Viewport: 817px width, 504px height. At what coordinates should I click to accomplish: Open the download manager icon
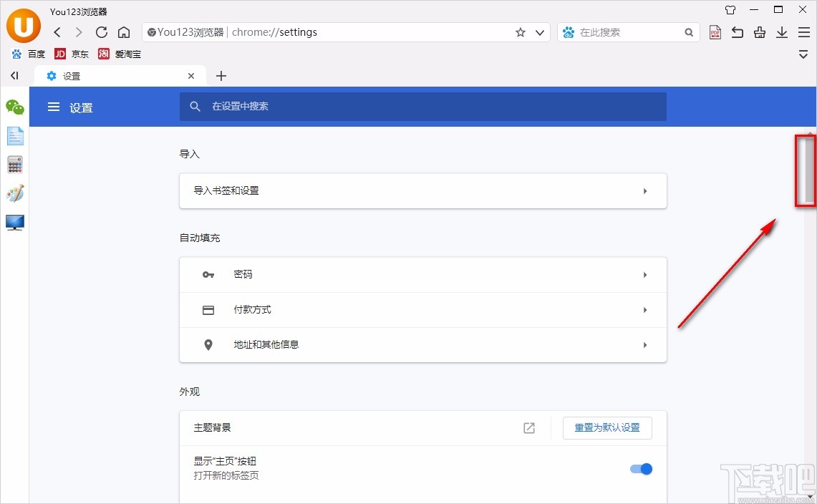781,32
